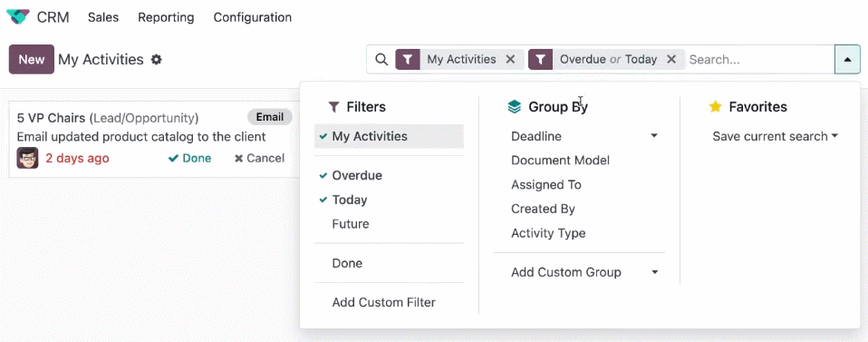868x342 pixels.
Task: Click the Group By layers icon
Action: pos(515,107)
